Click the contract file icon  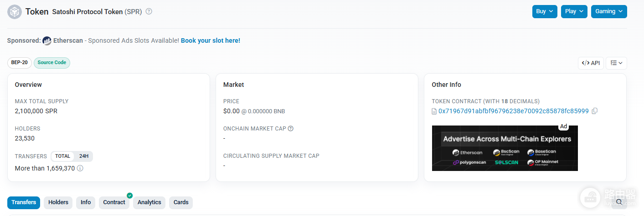[x=434, y=111]
